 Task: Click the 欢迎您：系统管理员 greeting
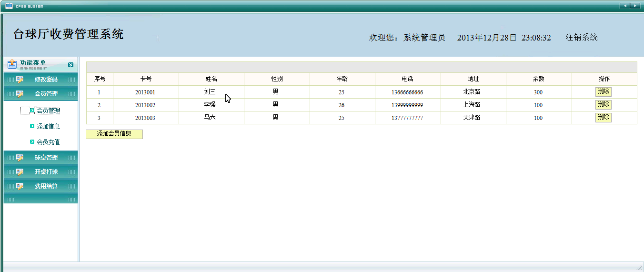407,37
